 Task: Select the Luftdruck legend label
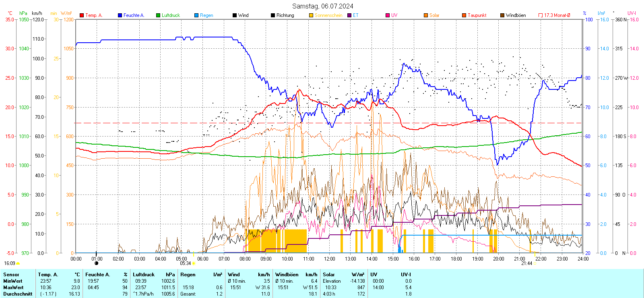coord(171,15)
